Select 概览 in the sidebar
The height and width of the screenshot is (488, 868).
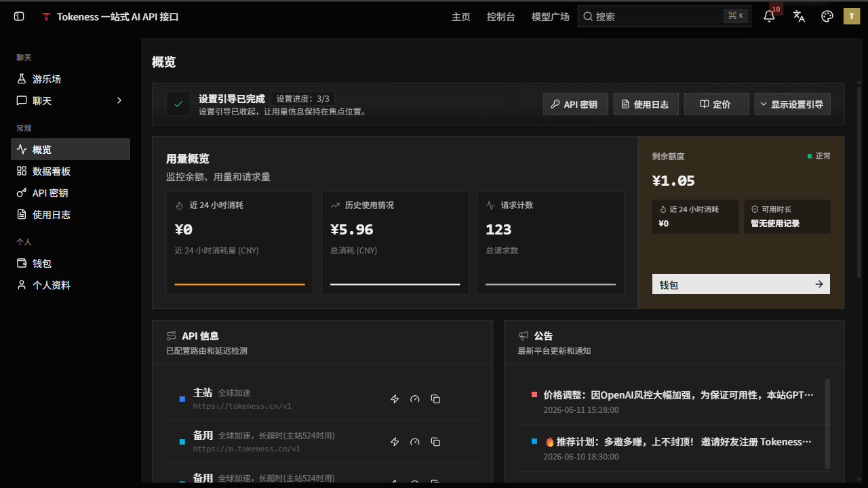(71, 150)
